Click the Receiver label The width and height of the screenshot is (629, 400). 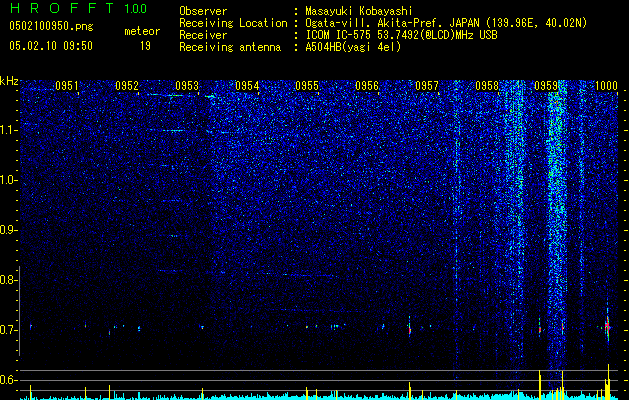pos(203,35)
